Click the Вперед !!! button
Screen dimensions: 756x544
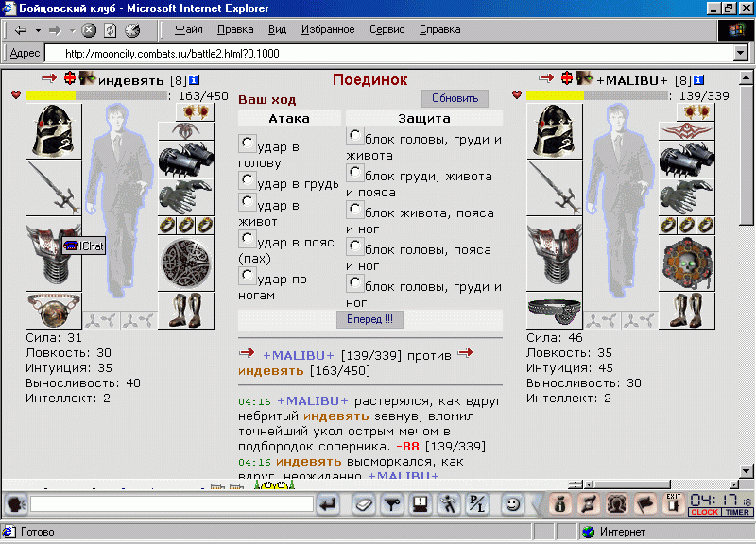369,319
